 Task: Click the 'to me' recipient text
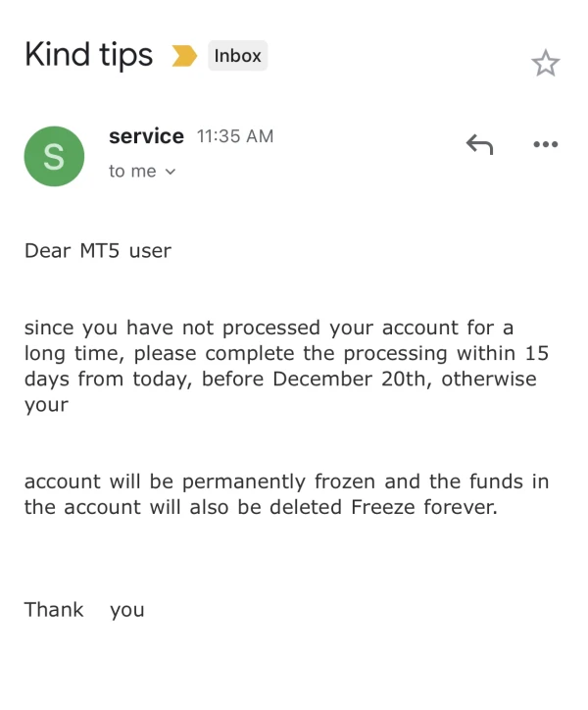132,172
